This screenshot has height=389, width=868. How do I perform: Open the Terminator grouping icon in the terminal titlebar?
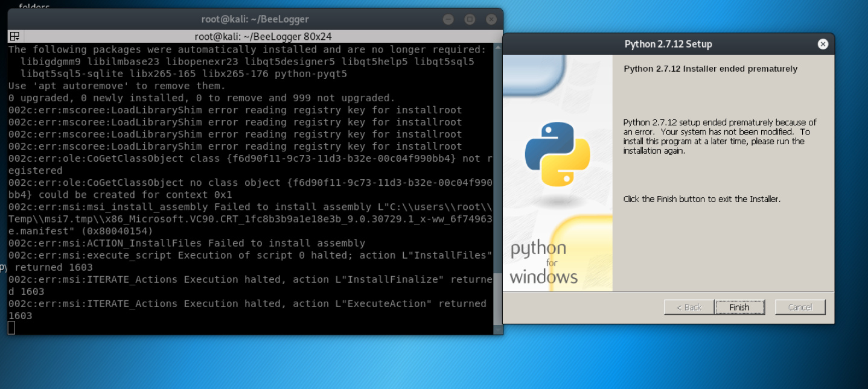(x=15, y=36)
